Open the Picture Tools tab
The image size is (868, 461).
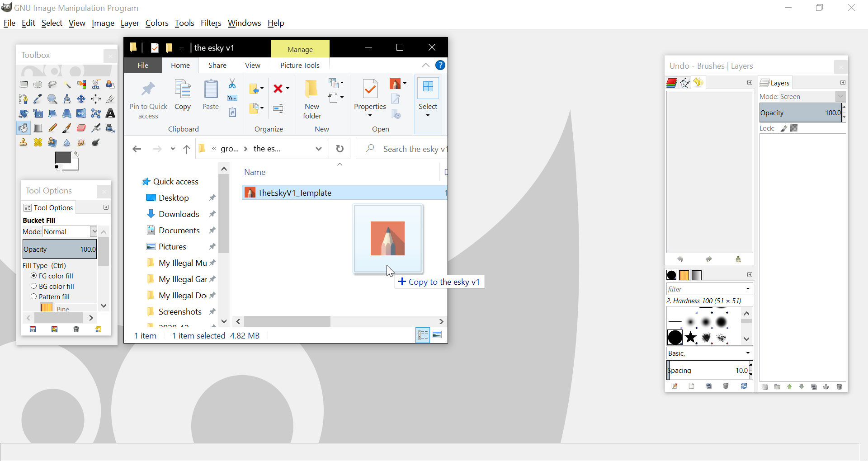tap(300, 66)
